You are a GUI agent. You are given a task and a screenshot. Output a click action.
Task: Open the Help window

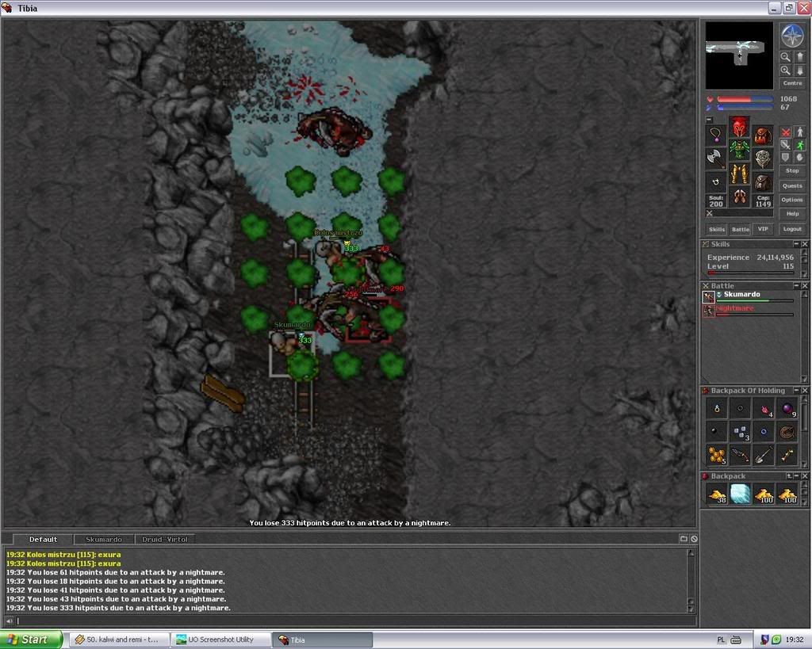pyautogui.click(x=792, y=214)
